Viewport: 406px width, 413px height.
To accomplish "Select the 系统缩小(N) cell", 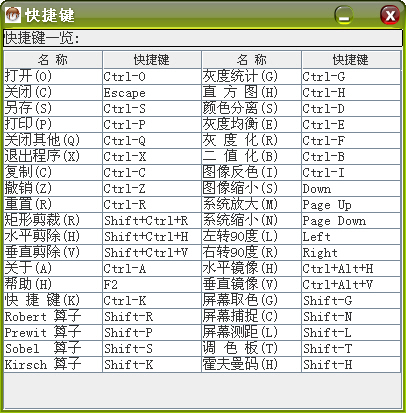I will [x=251, y=221].
